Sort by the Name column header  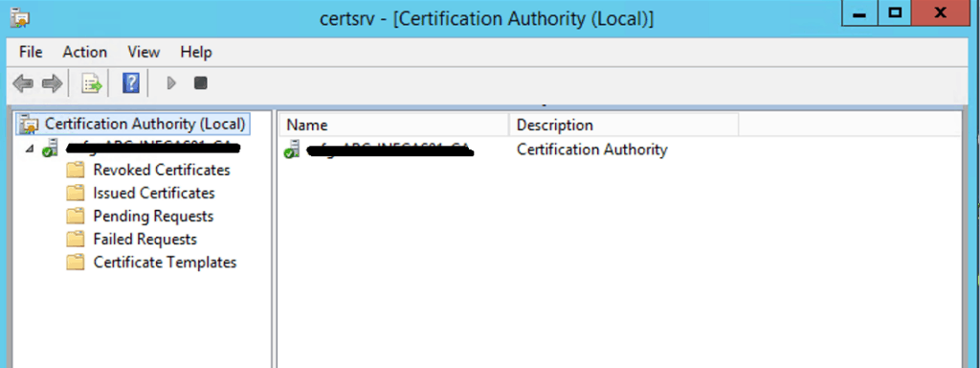pos(393,126)
